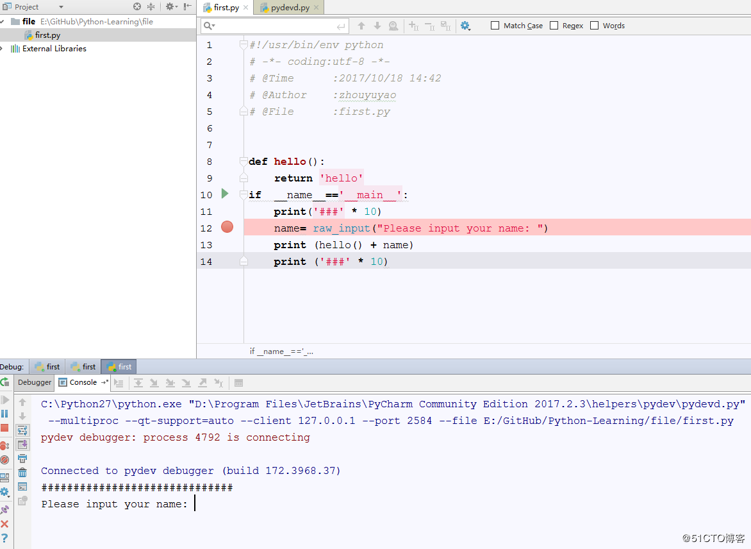Toggle the red breakpoint on line 12
The width and height of the screenshot is (751, 549).
point(227,227)
